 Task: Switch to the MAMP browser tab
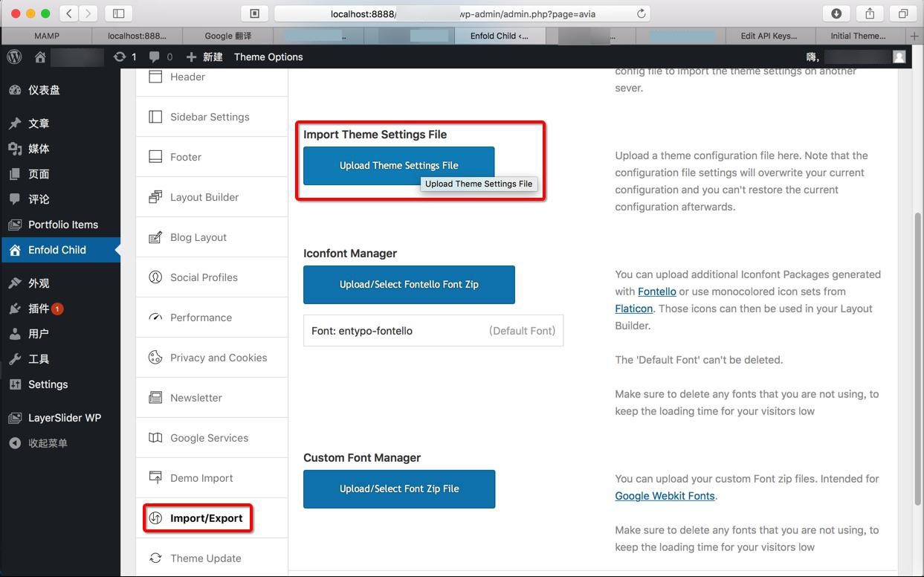tap(47, 36)
